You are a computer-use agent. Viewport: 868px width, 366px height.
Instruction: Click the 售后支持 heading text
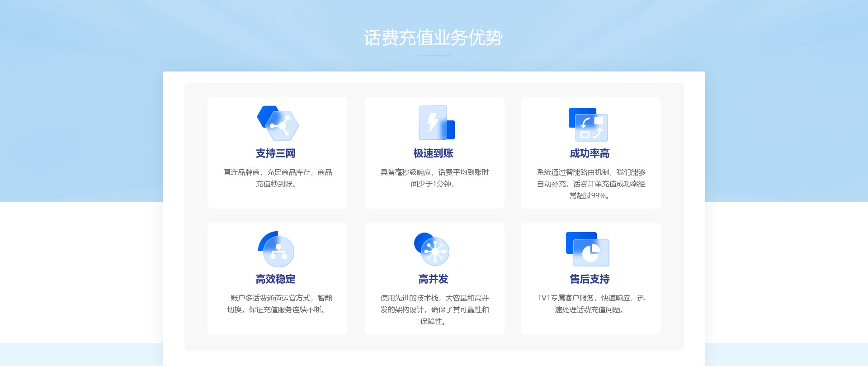tap(590, 279)
